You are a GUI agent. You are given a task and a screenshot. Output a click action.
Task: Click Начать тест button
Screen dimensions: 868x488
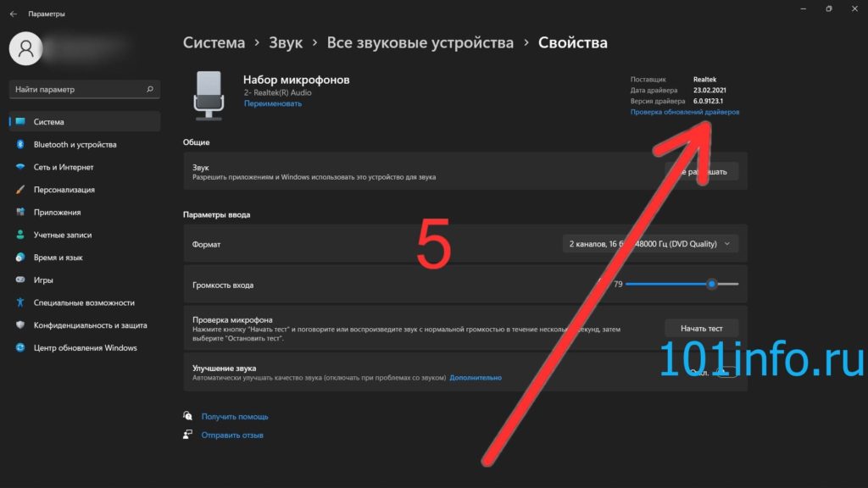[701, 329]
